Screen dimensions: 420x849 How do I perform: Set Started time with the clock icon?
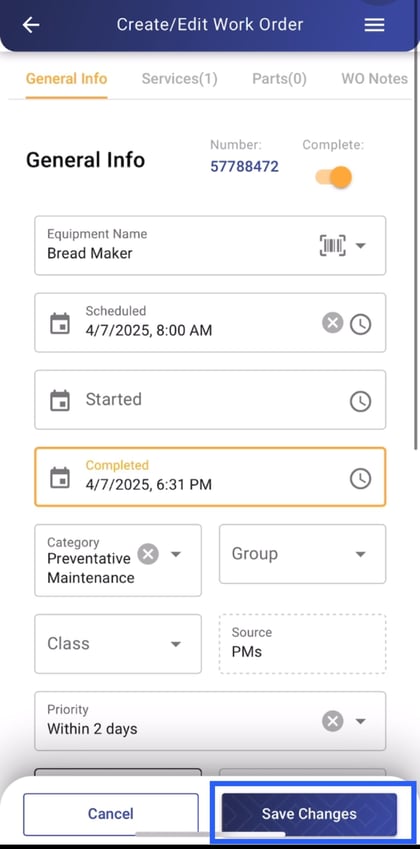(360, 401)
